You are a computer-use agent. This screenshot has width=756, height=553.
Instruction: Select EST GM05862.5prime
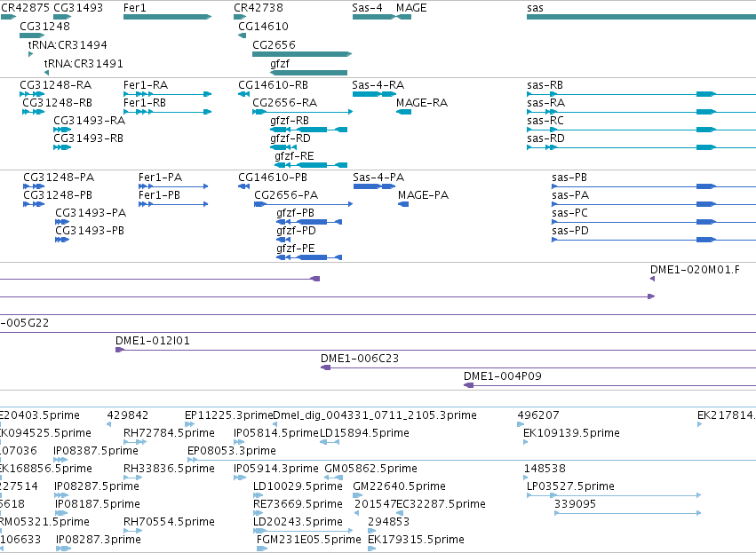334,478
